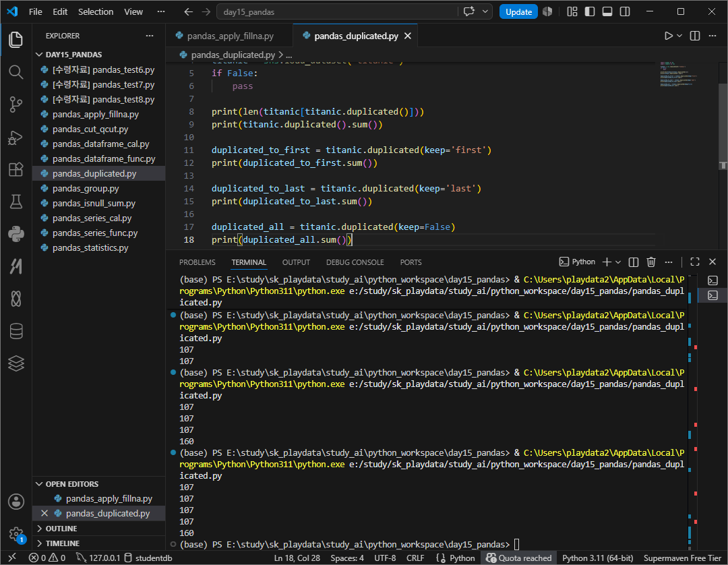Viewport: 728px width, 565px height.
Task: Expand the TIMELINE section
Action: coord(62,543)
